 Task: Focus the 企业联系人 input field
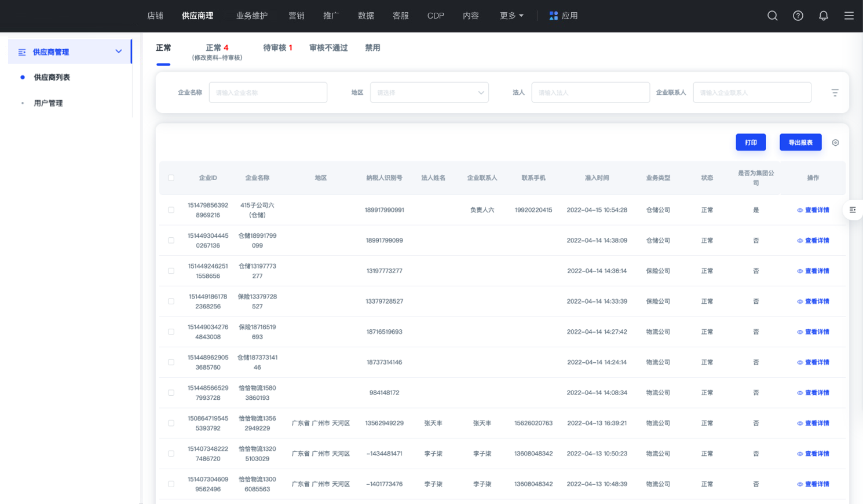pos(752,93)
